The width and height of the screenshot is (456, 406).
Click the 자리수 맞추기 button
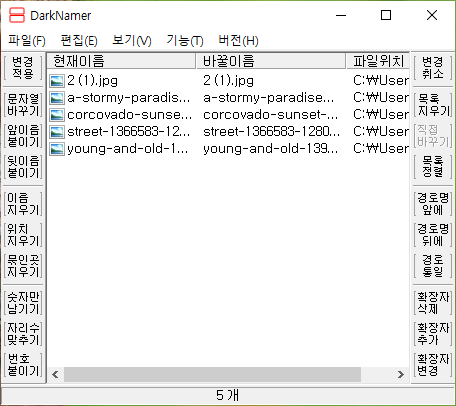23,334
